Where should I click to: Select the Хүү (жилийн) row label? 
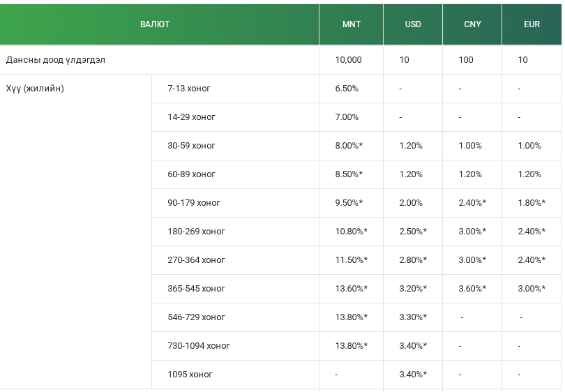point(35,89)
